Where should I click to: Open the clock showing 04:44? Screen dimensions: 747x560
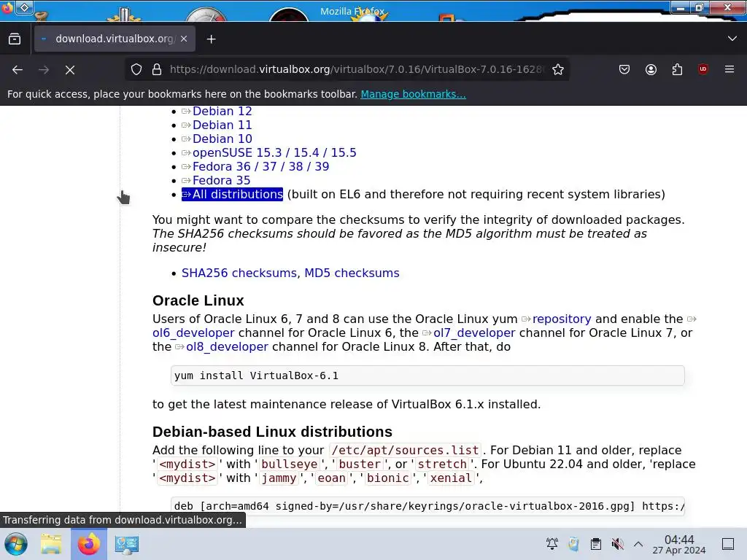pyautogui.click(x=679, y=544)
